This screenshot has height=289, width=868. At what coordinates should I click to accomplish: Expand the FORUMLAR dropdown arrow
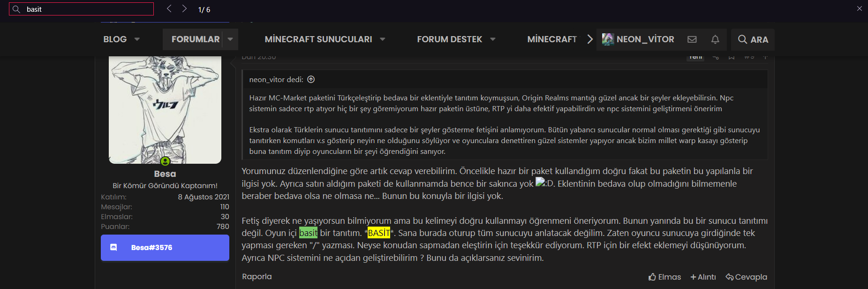(x=230, y=39)
